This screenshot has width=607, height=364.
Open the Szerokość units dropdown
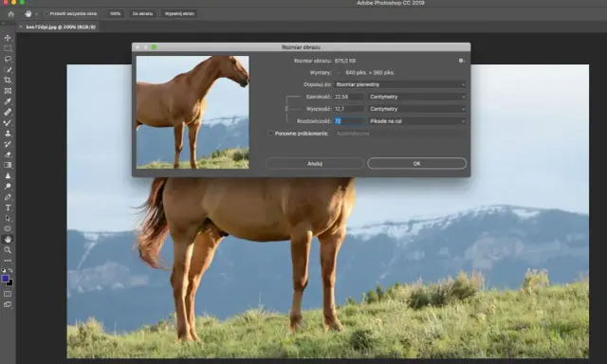pyautogui.click(x=416, y=97)
